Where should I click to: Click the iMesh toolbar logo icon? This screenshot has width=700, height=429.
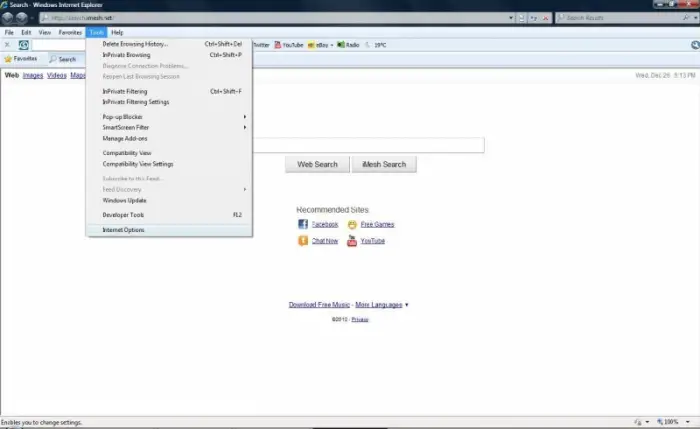[x=24, y=45]
